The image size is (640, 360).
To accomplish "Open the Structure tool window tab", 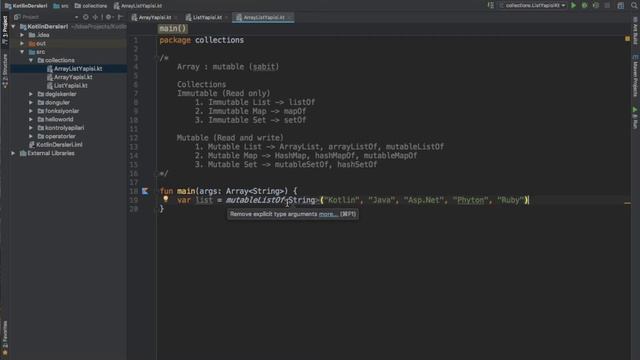I will click(x=5, y=70).
